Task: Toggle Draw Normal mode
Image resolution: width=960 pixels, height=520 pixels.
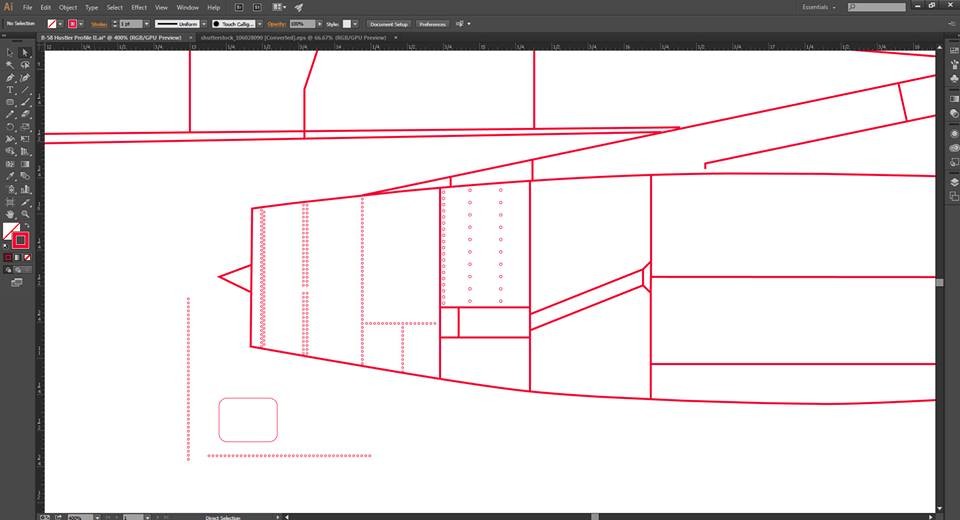Action: [x=8, y=270]
